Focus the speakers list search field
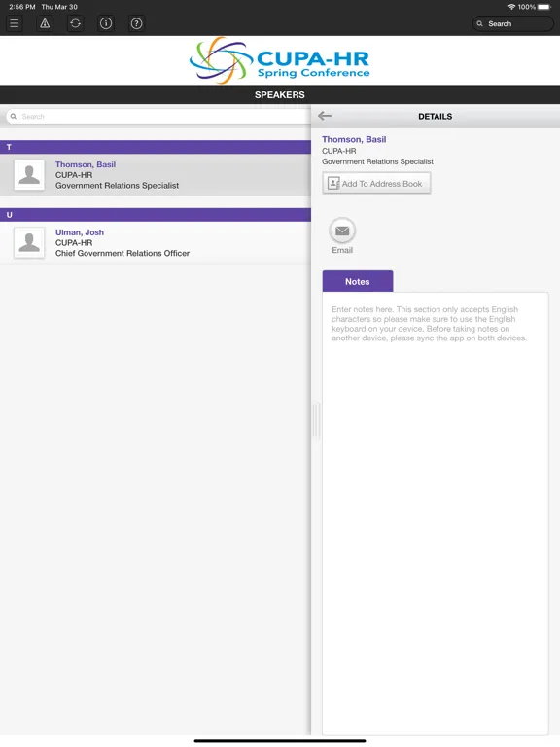Viewport: 560px width, 747px height. point(157,117)
